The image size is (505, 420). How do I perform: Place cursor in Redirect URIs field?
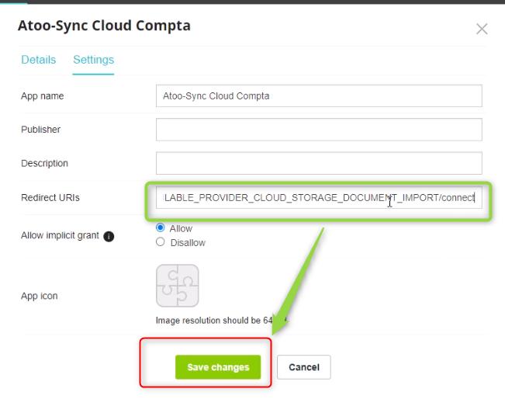(319, 197)
